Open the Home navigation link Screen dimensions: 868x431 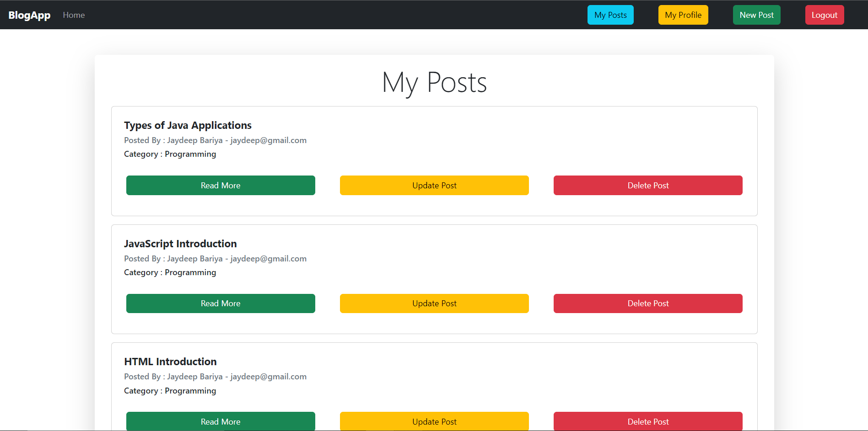pos(74,15)
